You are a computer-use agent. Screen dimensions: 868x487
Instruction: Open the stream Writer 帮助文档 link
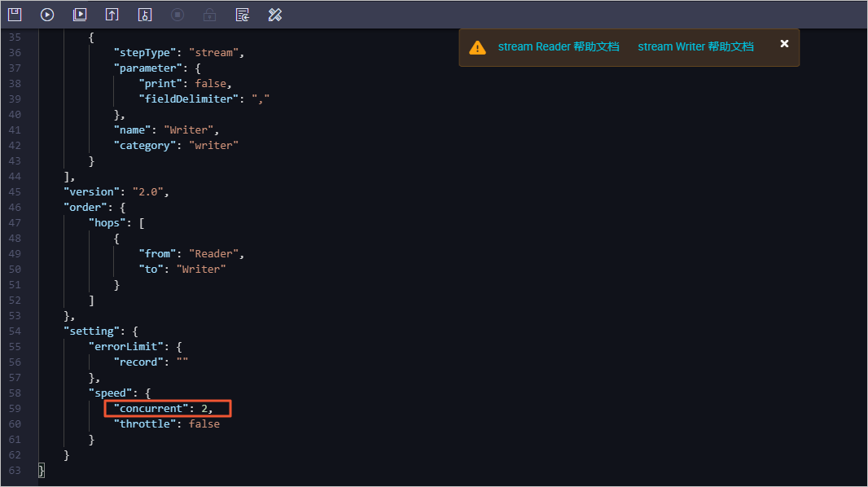pos(695,46)
